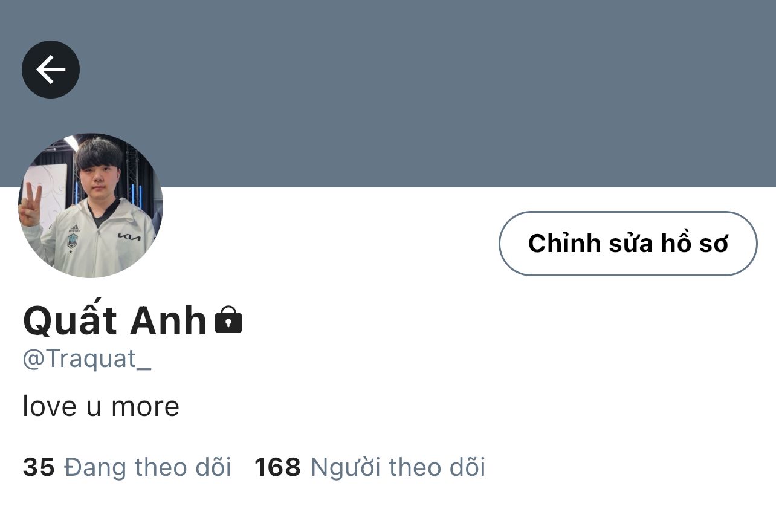Click the team crest badge on avatar jacket
This screenshot has height=532, width=776.
[x=73, y=241]
